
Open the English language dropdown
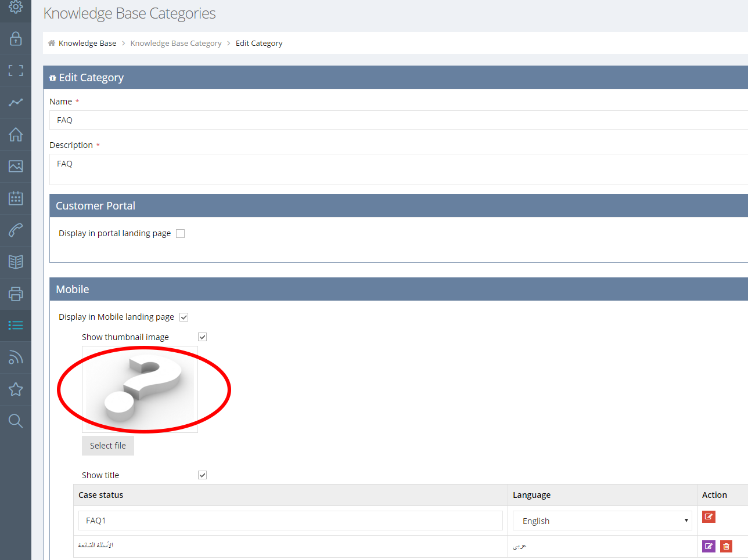(602, 521)
